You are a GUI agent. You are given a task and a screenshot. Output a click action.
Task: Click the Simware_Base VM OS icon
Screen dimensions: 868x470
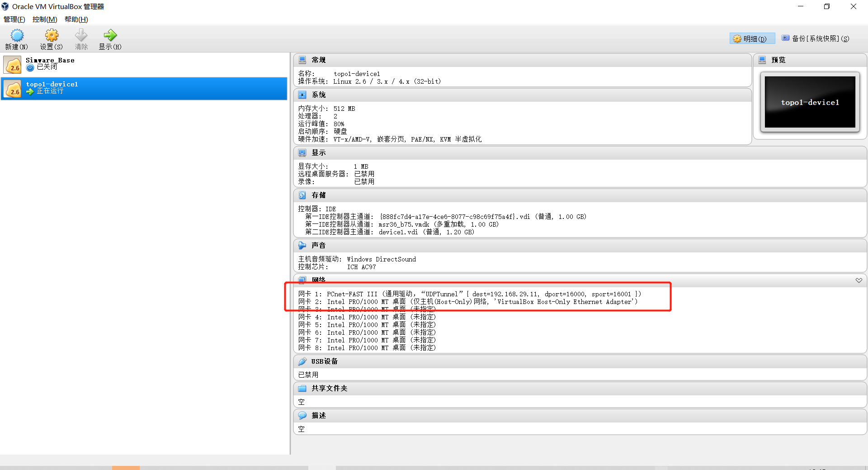pos(13,65)
